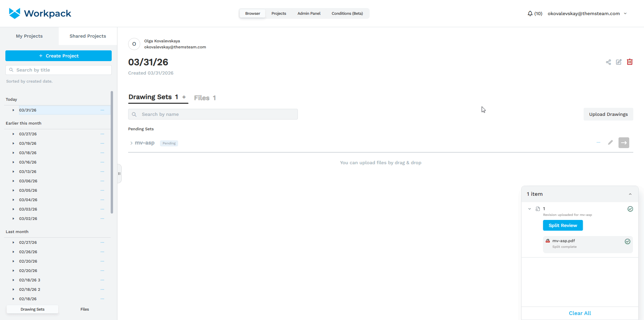Image resolution: width=644 pixels, height=320 pixels.
Task: Collapse the 1 item upload panel
Action: 630,194
